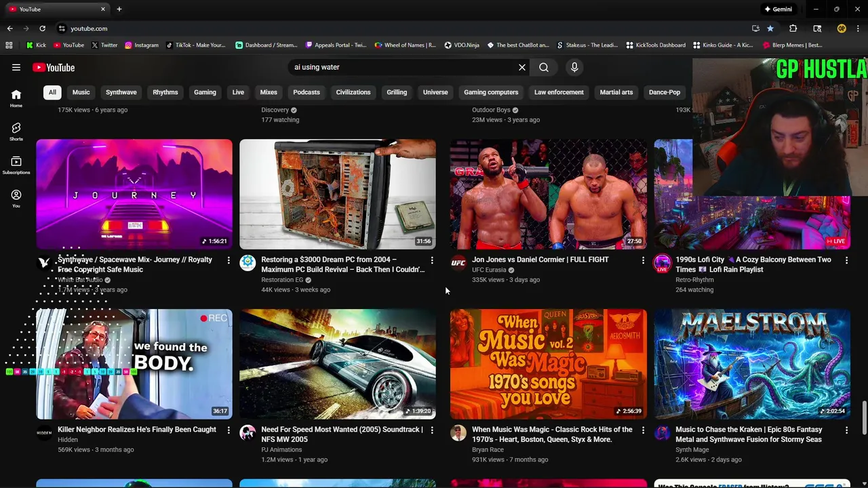Select the All filter chip
This screenshot has height=488, width=868.
(x=52, y=92)
